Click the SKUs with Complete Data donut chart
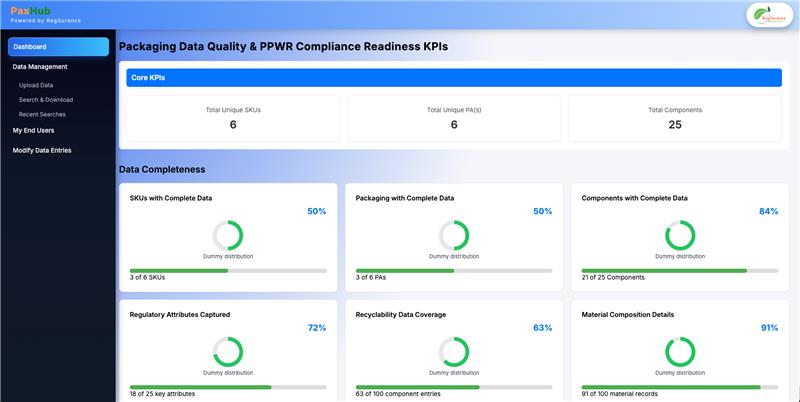The height and width of the screenshot is (402, 800). click(x=228, y=235)
